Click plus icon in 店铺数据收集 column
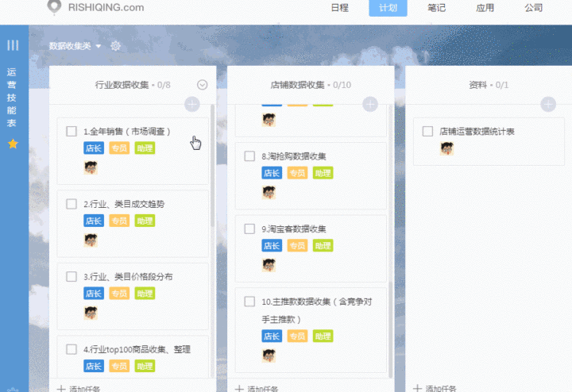The width and height of the screenshot is (572, 392). pyautogui.click(x=369, y=104)
